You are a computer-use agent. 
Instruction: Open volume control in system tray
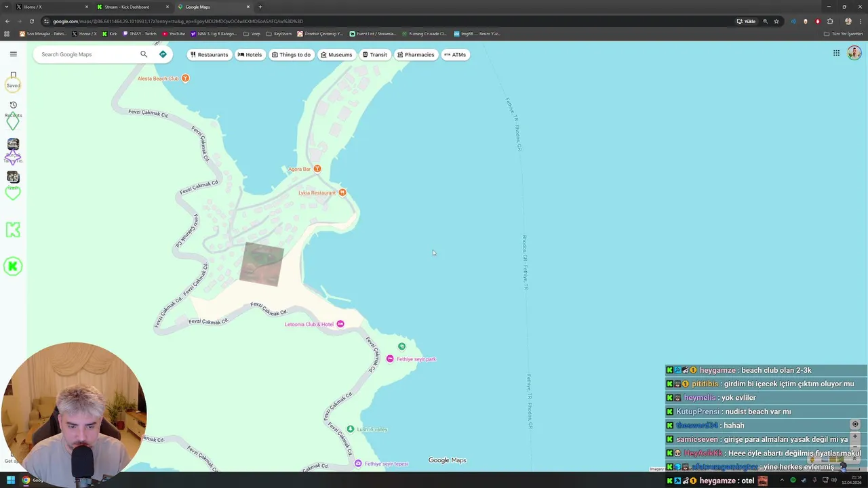pos(833,481)
